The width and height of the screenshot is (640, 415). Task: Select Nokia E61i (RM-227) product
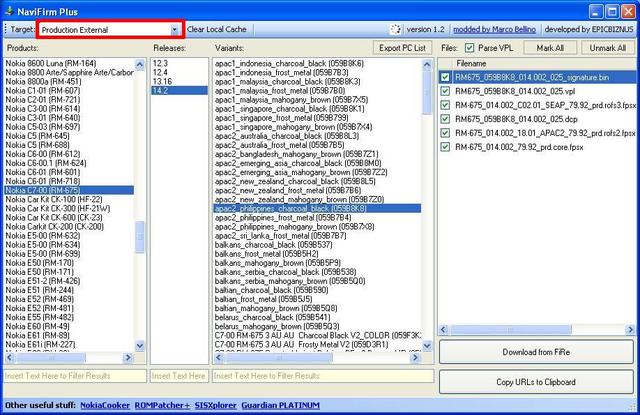(x=69, y=344)
